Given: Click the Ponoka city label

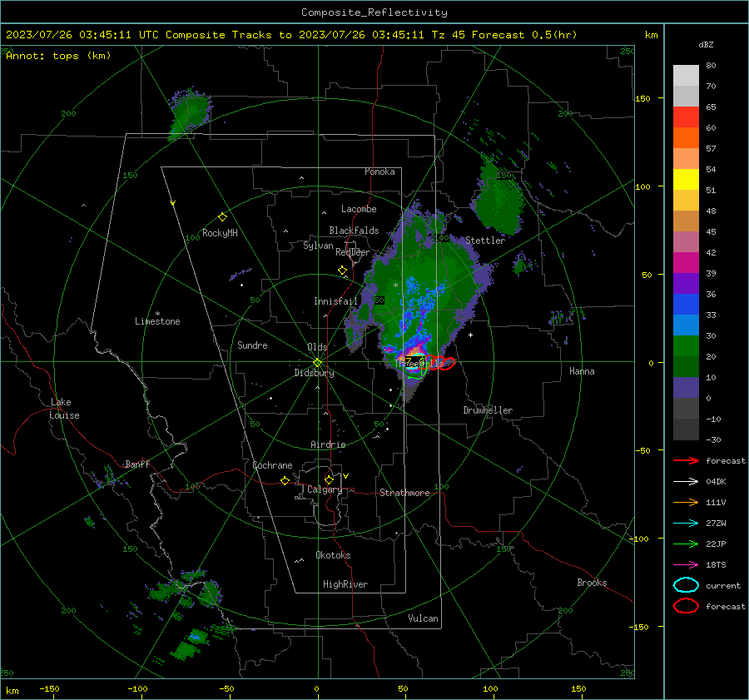Looking at the screenshot, I should coord(379,171).
